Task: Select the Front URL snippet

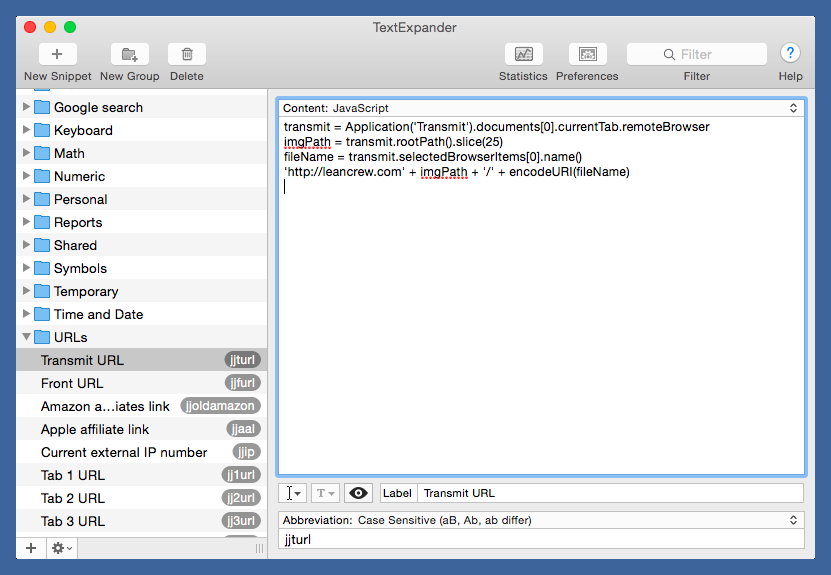Action: click(x=72, y=383)
